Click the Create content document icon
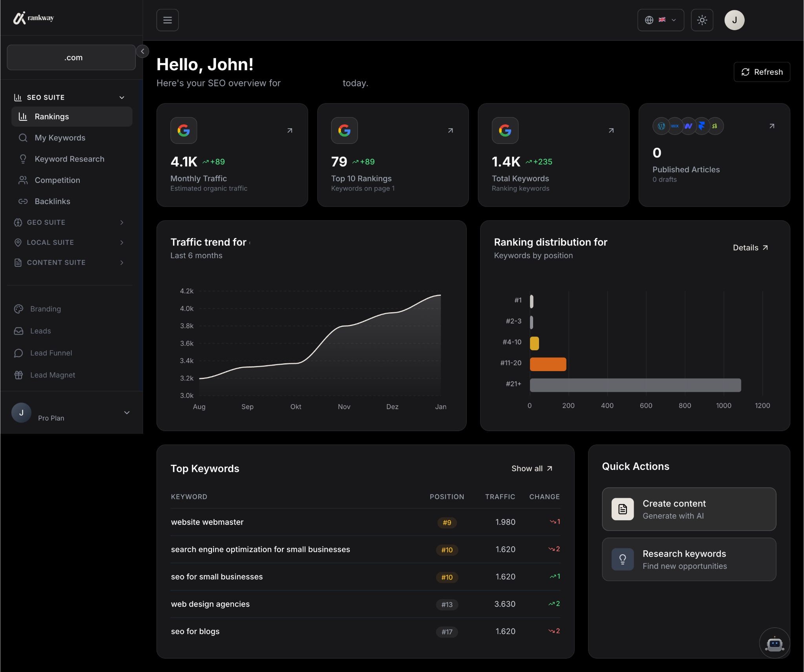Screen dimensions: 804x672 pos(622,509)
